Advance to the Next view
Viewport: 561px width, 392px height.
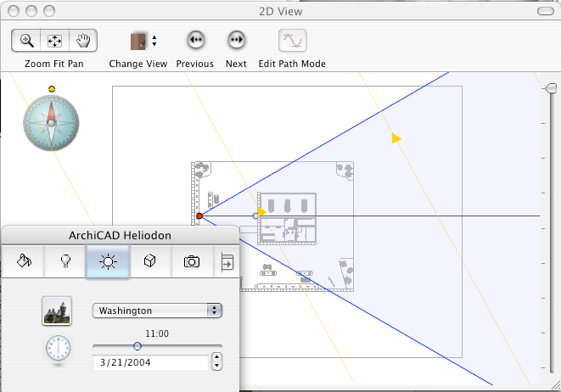(x=236, y=41)
